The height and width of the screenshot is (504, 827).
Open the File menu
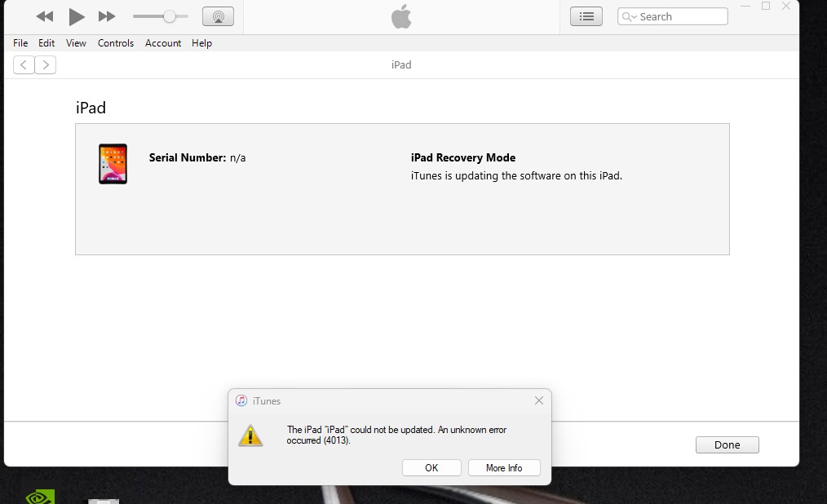[x=20, y=43]
